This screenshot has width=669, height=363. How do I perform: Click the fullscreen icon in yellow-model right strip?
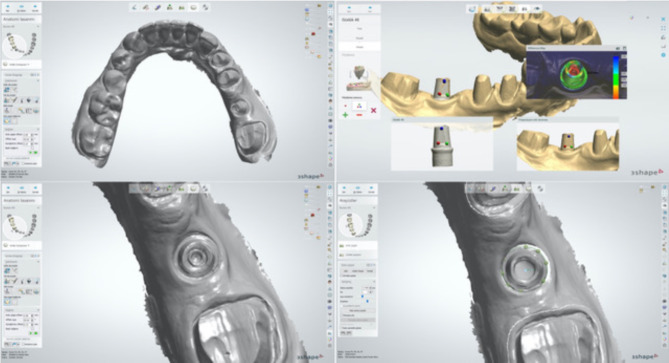[663, 29]
